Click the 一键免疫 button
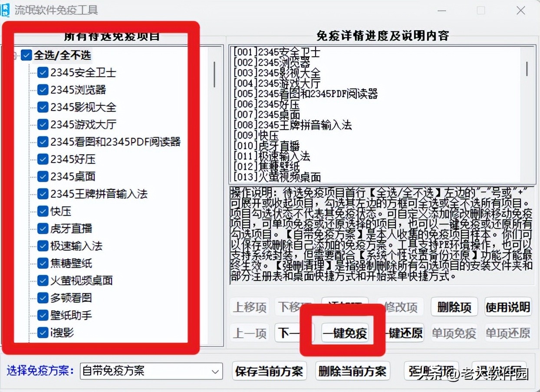The image size is (540, 392). (x=345, y=333)
